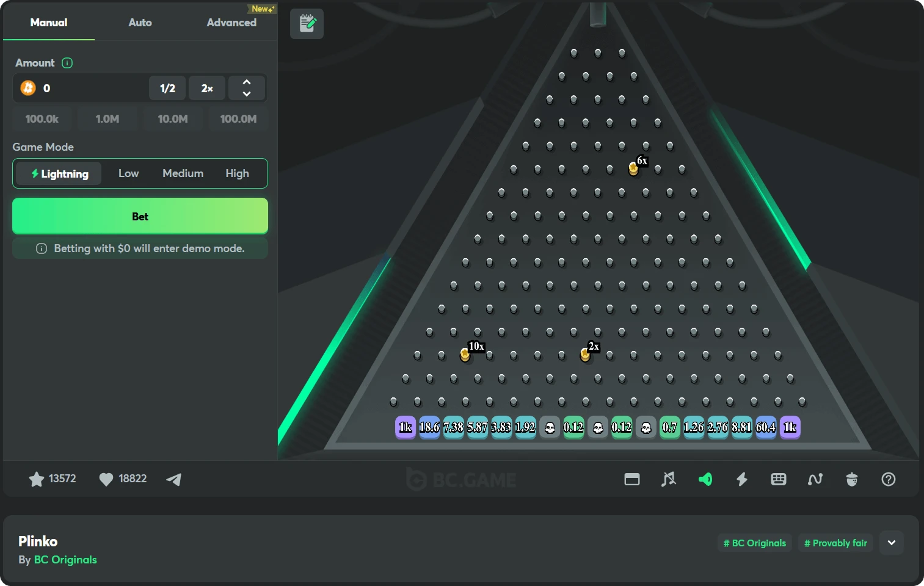Expand the Plinko game description panel

(891, 543)
